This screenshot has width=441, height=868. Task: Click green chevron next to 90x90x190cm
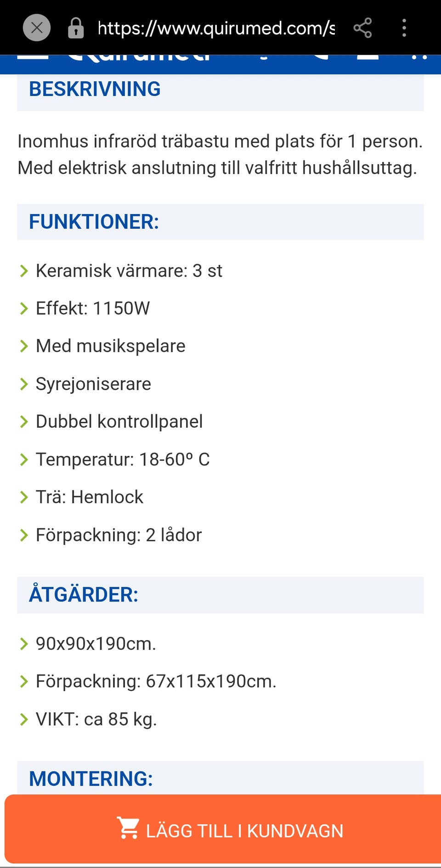click(x=24, y=644)
